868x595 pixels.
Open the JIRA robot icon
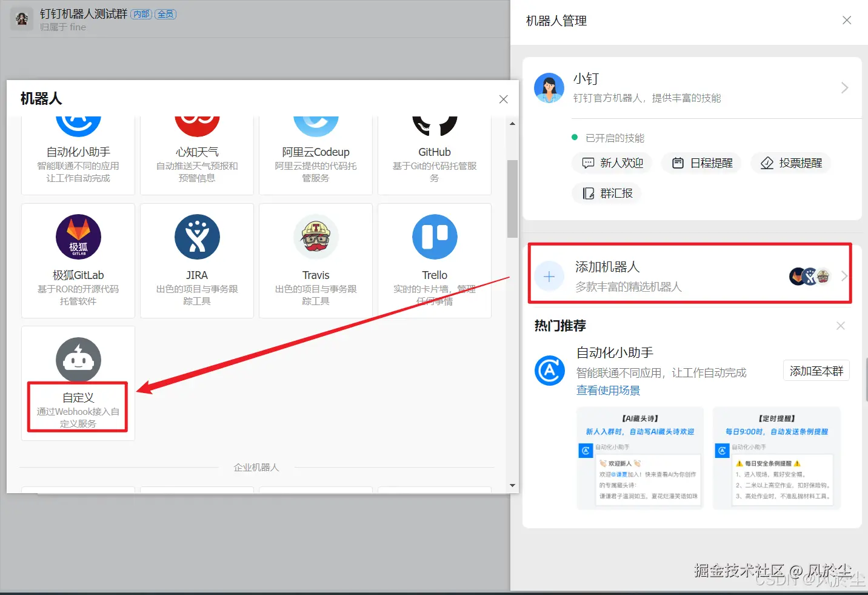(196, 237)
